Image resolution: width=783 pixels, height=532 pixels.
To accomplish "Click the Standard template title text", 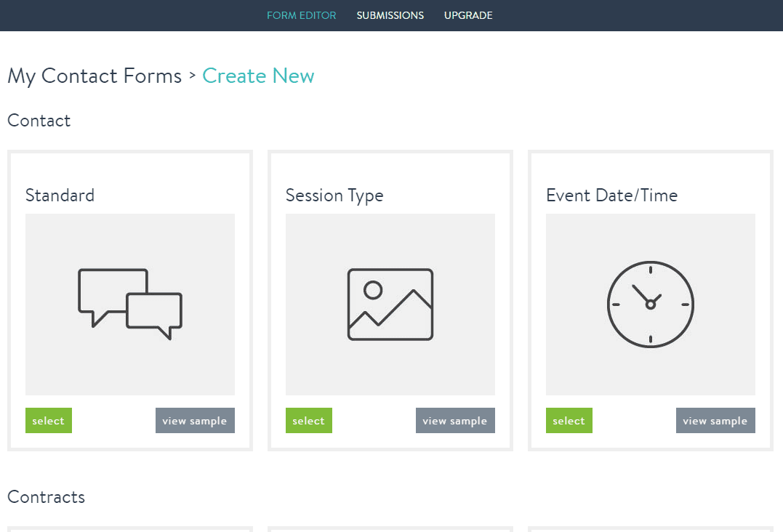I will 60,195.
